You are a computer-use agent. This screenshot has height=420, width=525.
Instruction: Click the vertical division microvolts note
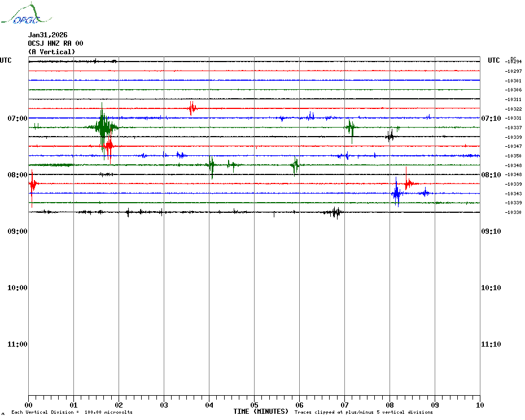tap(72, 413)
